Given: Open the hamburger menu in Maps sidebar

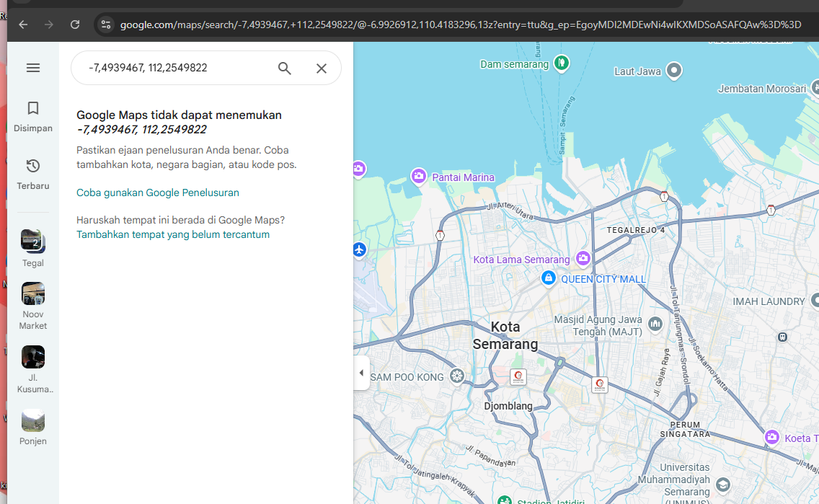Looking at the screenshot, I should point(33,68).
